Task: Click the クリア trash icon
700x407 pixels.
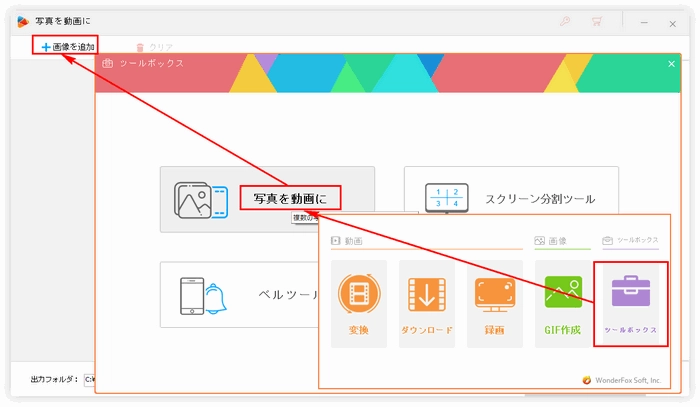Action: [x=141, y=47]
